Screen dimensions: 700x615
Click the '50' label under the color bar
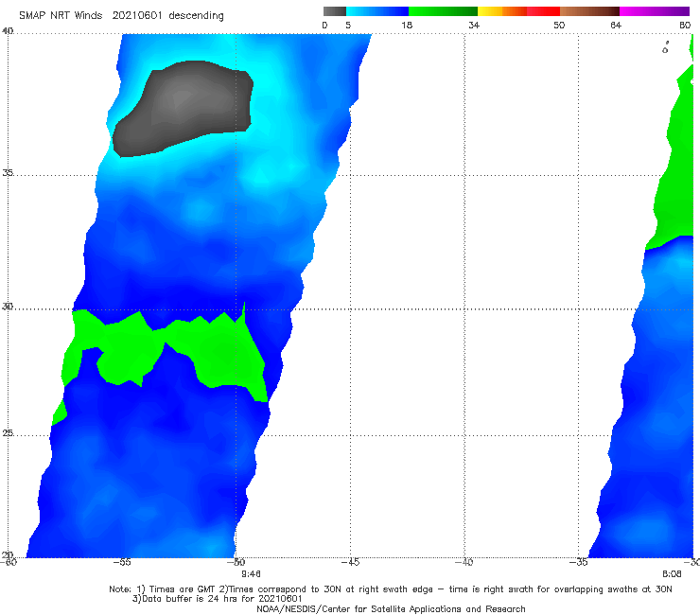click(x=559, y=26)
